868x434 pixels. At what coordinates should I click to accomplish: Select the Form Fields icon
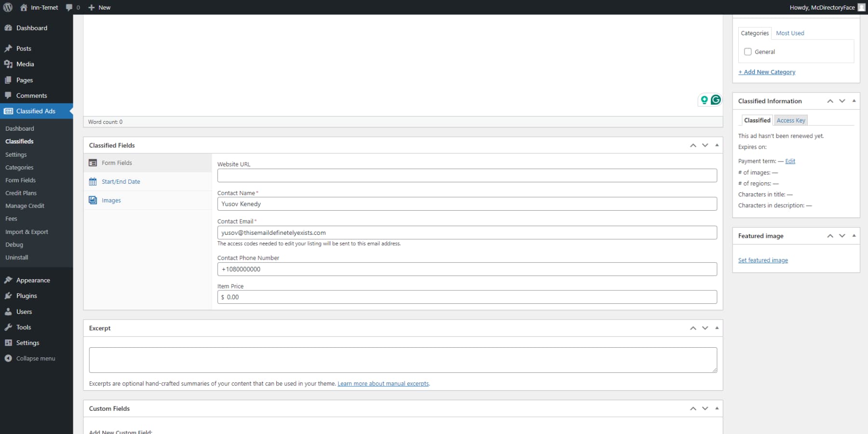(93, 163)
